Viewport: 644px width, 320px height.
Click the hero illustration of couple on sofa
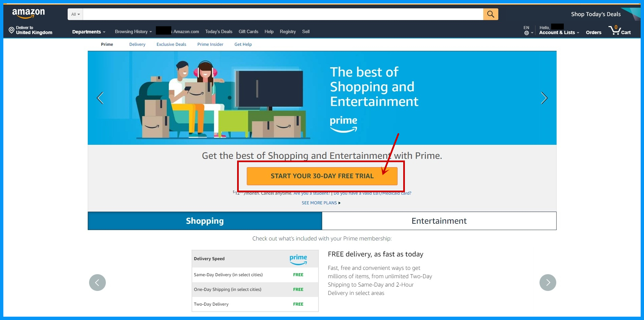223,99
